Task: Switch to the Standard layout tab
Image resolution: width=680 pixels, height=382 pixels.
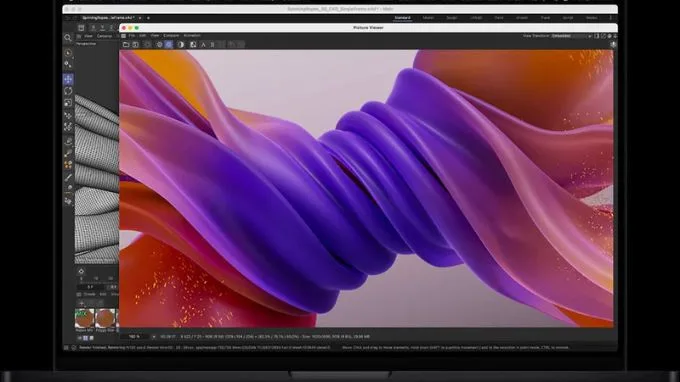Action: pos(402,18)
